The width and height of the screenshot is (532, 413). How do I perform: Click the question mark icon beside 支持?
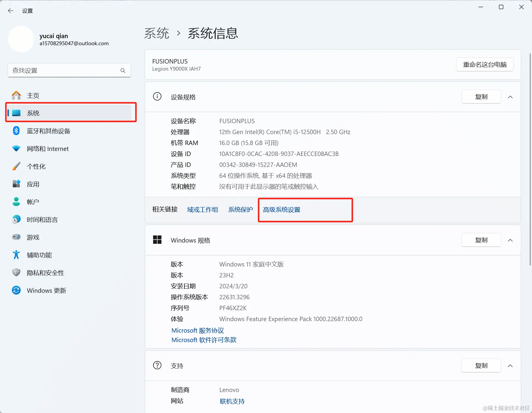pos(157,365)
